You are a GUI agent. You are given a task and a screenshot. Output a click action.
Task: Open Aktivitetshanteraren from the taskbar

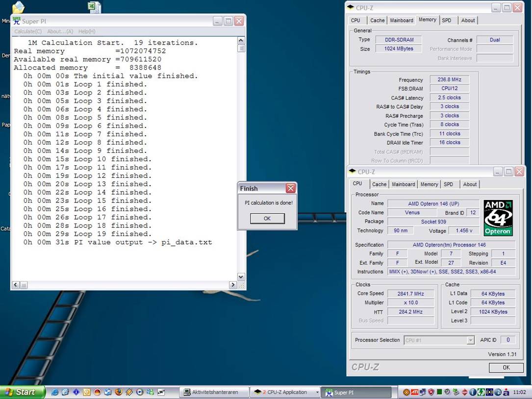pyautogui.click(x=214, y=392)
